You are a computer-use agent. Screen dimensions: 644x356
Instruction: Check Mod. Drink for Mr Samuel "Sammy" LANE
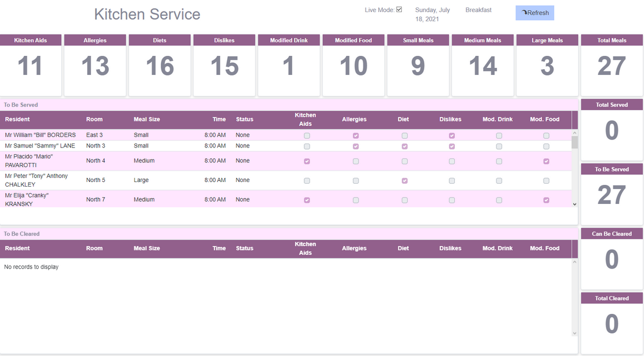[499, 146]
